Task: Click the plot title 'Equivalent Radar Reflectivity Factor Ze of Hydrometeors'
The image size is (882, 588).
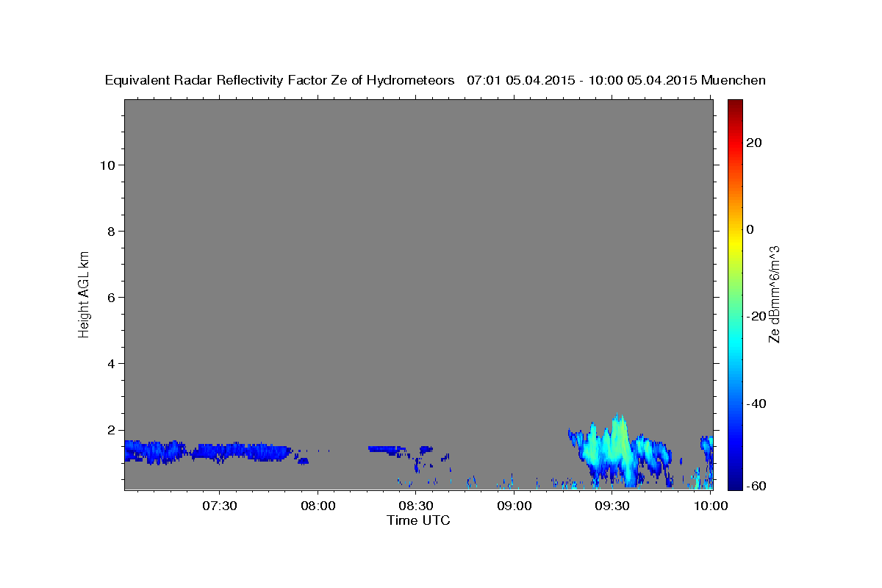Action: click(x=280, y=80)
